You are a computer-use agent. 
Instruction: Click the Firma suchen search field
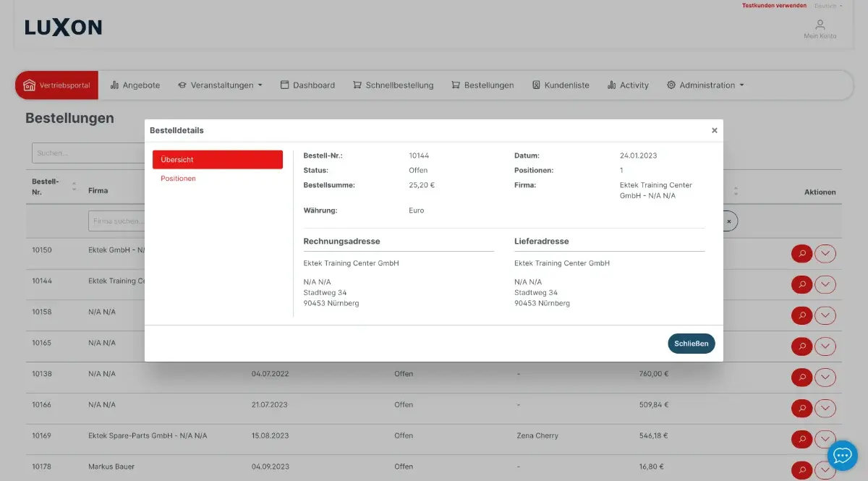pyautogui.click(x=116, y=221)
